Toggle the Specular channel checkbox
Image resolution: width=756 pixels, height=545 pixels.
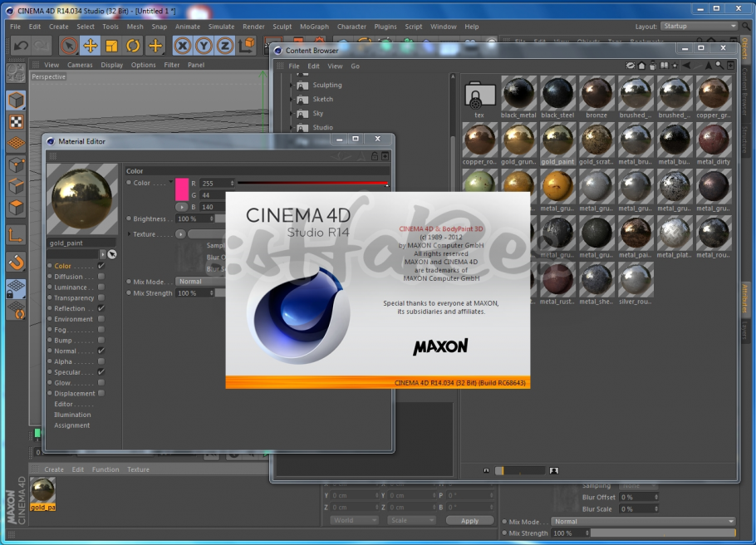(101, 372)
